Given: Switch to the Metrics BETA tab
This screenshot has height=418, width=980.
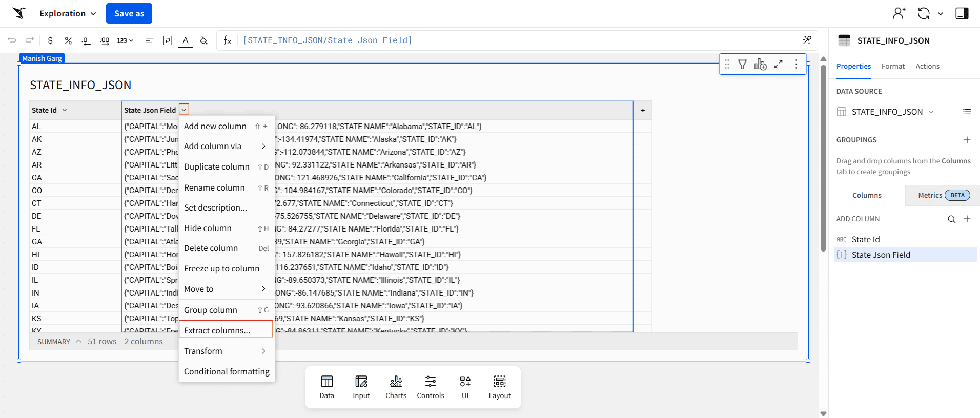Looking at the screenshot, I should (x=943, y=195).
